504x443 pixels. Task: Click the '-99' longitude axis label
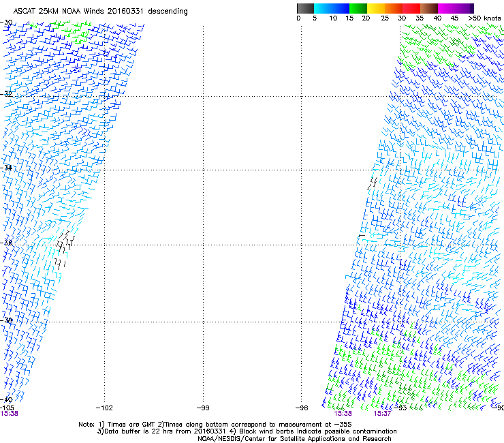tap(203, 408)
